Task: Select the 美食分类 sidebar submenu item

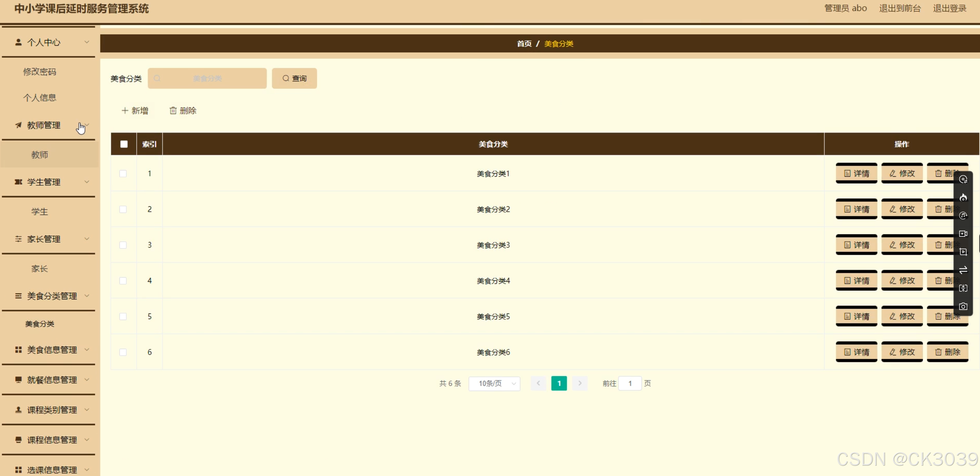Action: click(x=40, y=324)
